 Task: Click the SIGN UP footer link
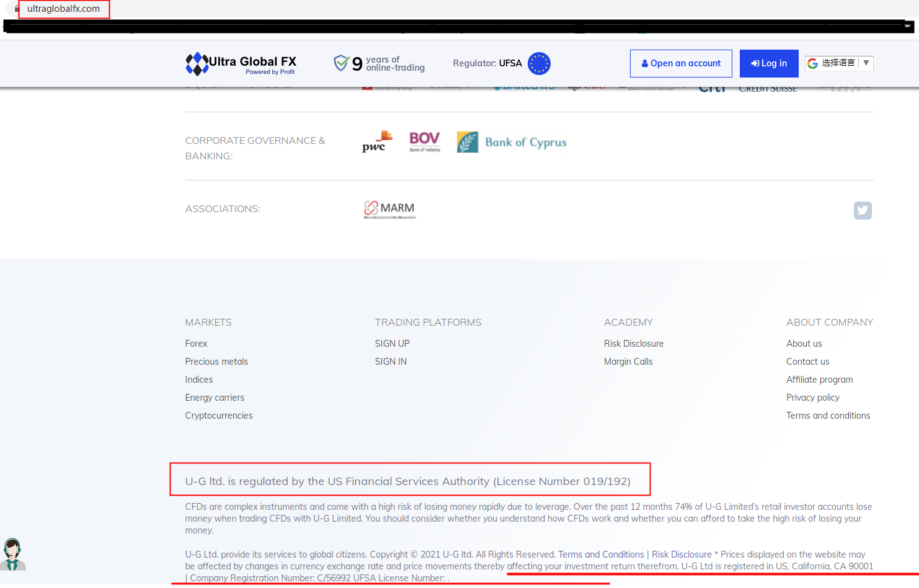[393, 344]
